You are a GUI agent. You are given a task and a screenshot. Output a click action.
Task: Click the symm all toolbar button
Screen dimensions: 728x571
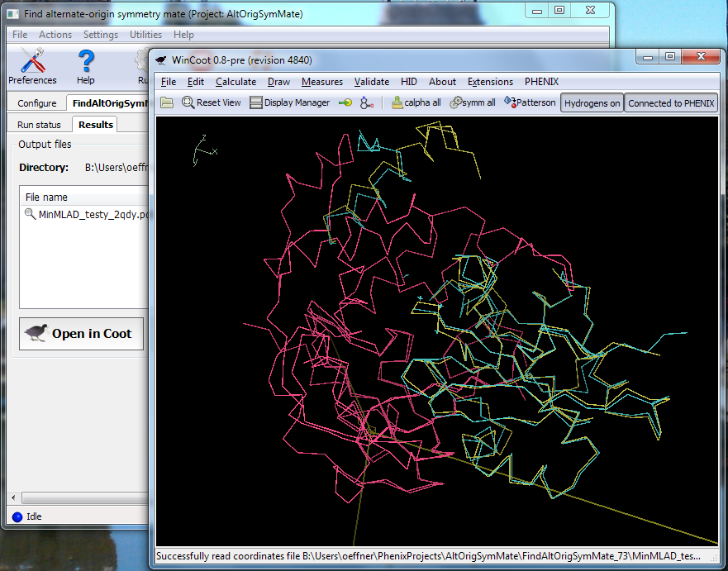coord(473,102)
